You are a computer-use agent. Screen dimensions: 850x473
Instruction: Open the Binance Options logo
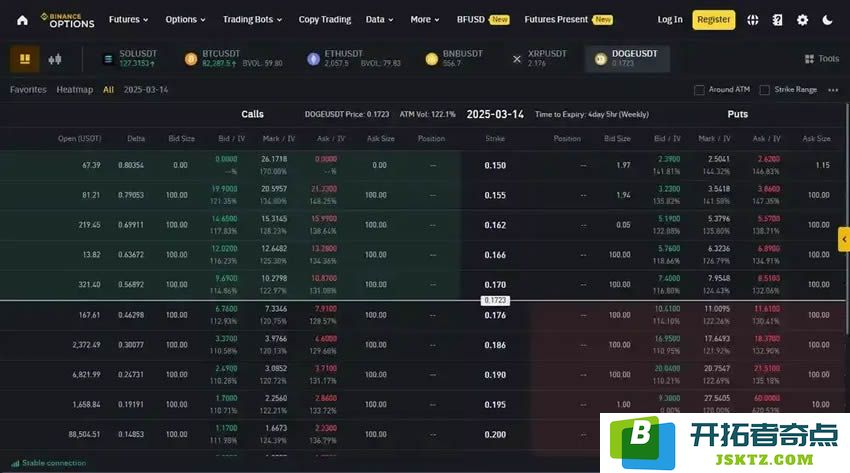(67, 20)
